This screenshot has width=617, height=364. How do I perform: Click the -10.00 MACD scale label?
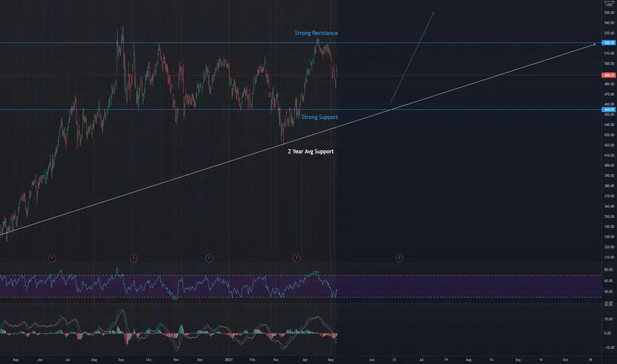(x=608, y=347)
